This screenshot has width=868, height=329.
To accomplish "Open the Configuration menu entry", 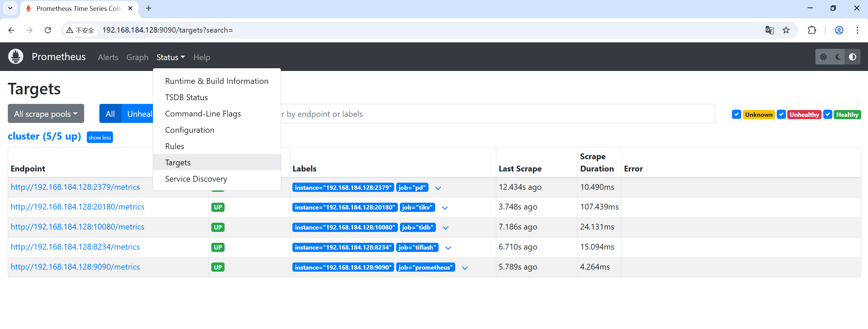I will 217,130.
